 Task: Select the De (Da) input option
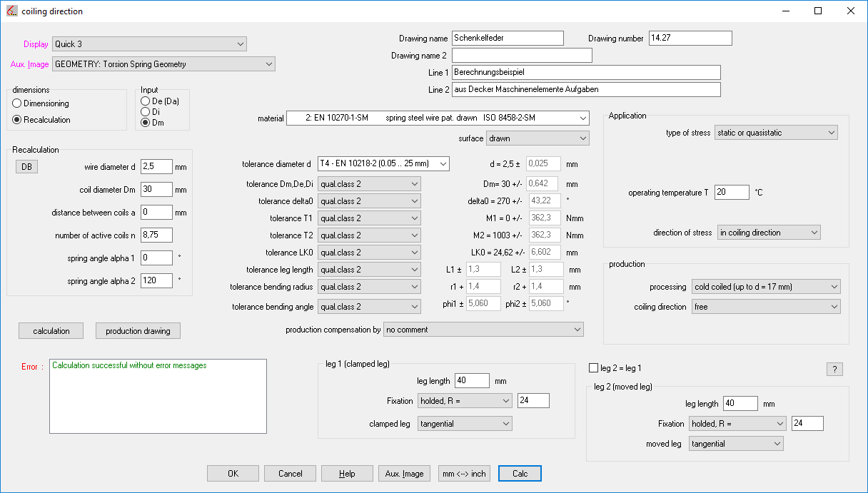click(146, 101)
